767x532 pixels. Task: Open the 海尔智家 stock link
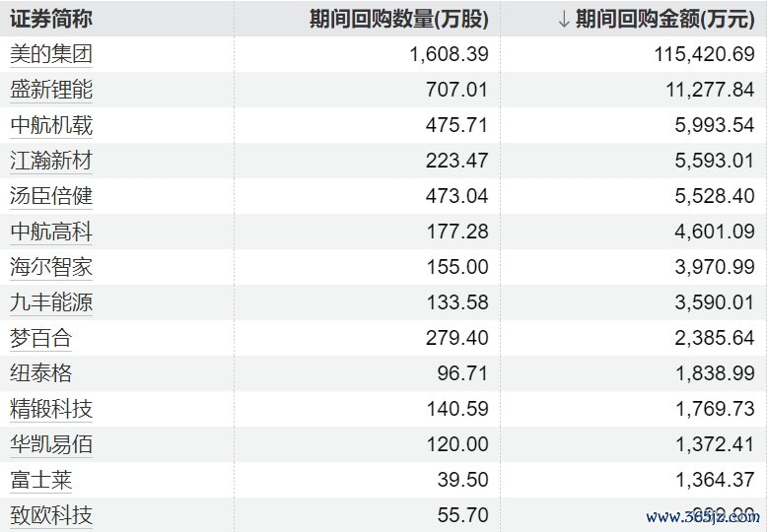click(x=51, y=267)
